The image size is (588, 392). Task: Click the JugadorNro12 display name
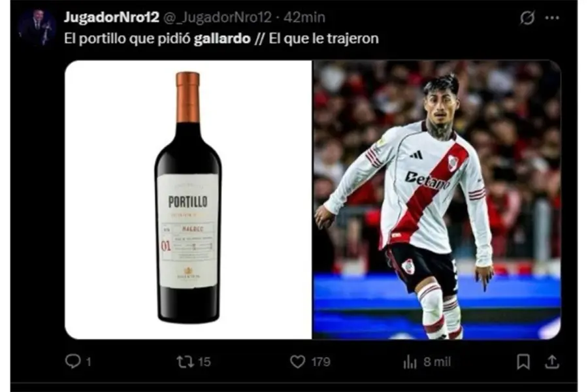coord(111,17)
